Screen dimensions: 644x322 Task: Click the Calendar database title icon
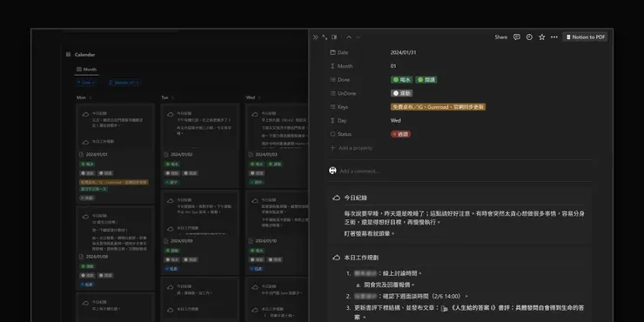point(68,55)
